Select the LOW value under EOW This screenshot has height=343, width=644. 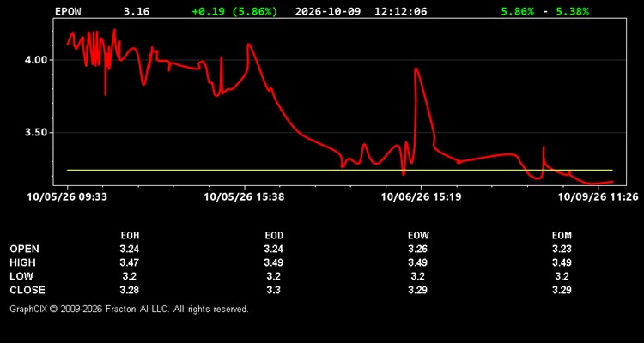(x=418, y=276)
